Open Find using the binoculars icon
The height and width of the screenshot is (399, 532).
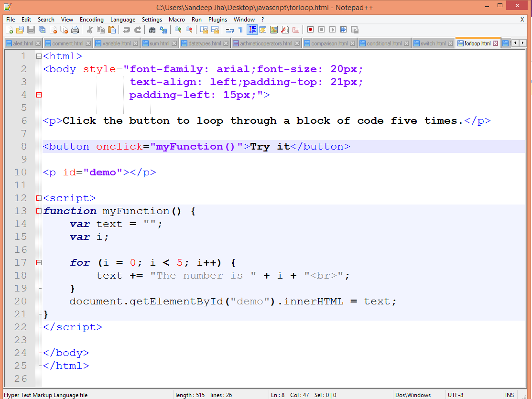[152, 30]
